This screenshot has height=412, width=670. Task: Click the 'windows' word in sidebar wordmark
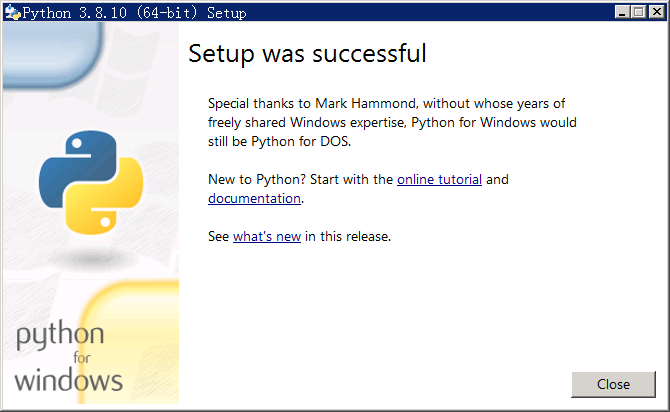[x=68, y=380]
